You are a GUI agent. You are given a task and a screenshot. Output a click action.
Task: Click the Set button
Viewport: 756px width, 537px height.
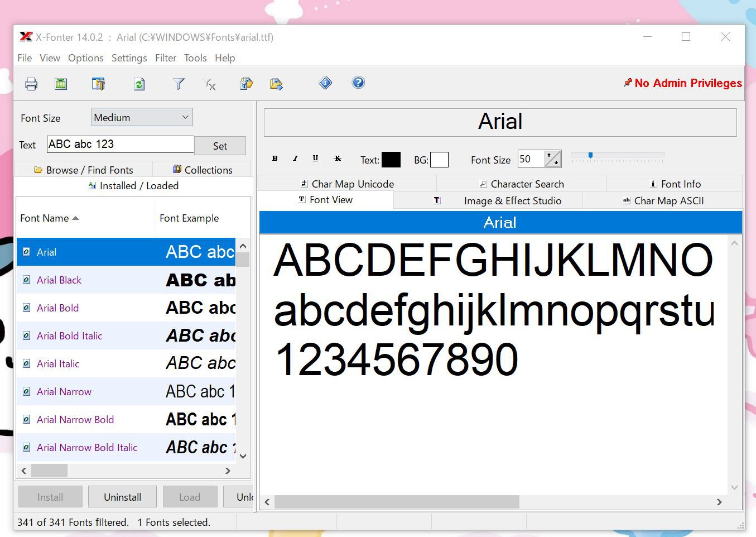coord(220,146)
